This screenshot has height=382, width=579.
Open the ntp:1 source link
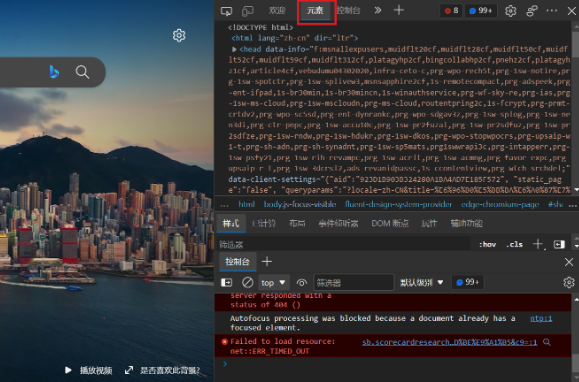pos(541,319)
